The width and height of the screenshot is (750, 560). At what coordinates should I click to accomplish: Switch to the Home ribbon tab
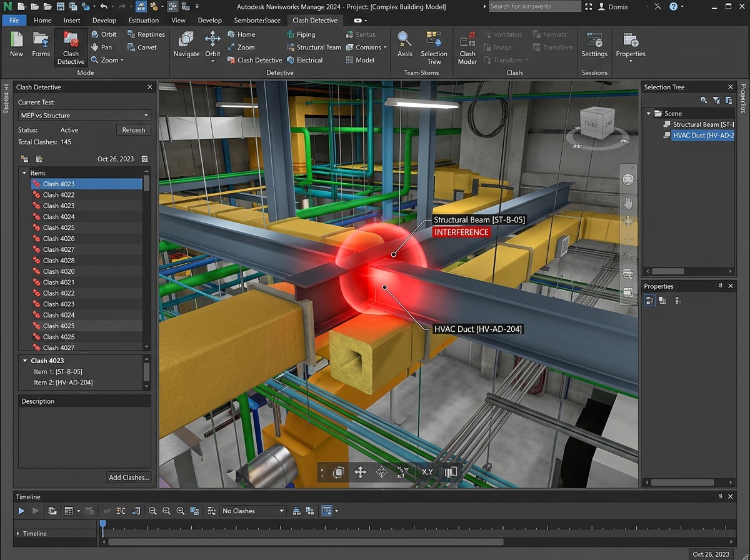coord(42,20)
